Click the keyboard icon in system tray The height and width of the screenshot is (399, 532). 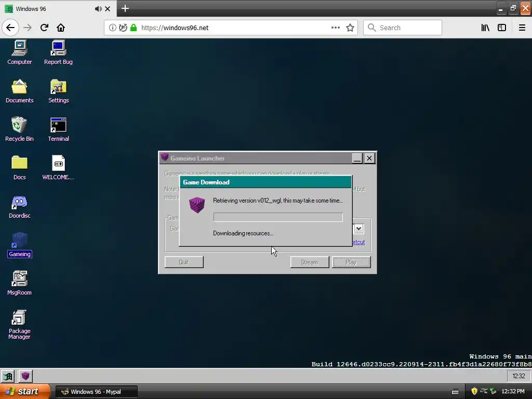point(455,392)
